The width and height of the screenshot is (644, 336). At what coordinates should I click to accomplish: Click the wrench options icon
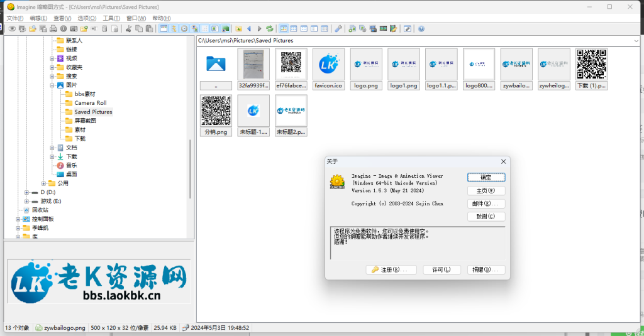tap(338, 29)
